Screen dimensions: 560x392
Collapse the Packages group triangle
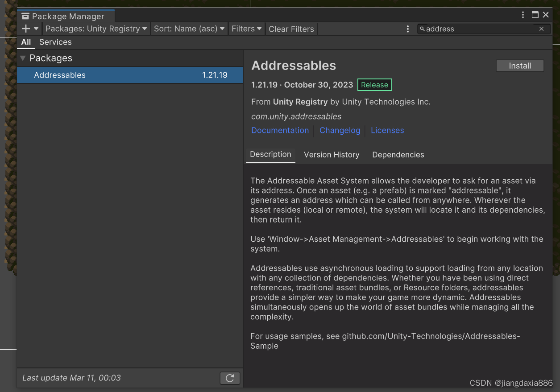(x=23, y=58)
